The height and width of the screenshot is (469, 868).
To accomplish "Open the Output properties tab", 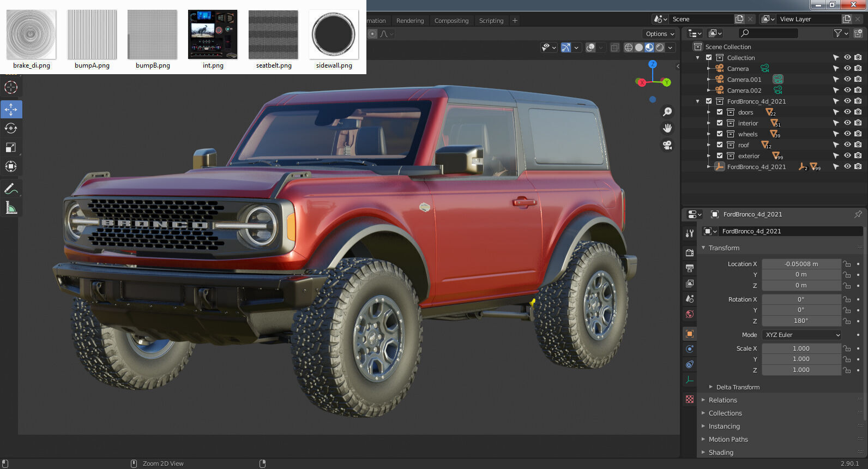I will (x=690, y=268).
